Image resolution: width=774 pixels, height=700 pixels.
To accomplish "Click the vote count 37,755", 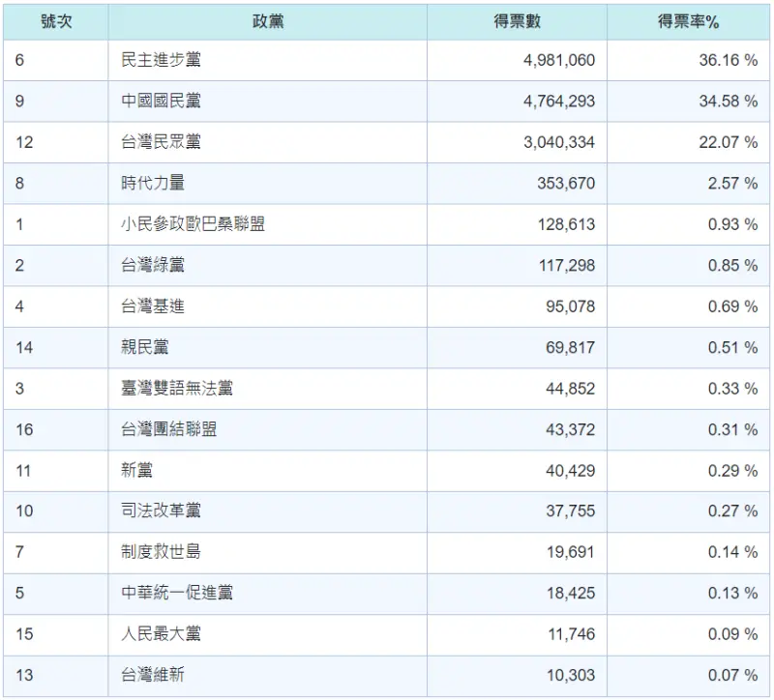I will click(x=571, y=510).
